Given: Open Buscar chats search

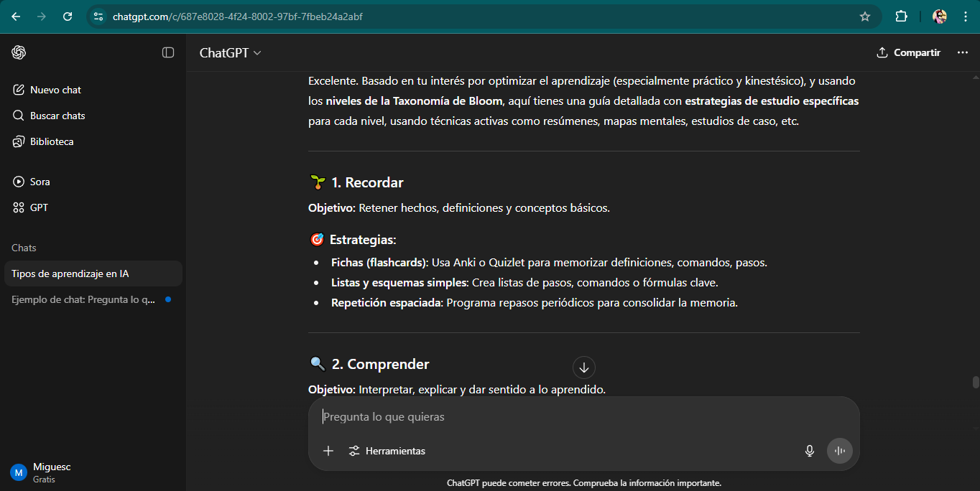Looking at the screenshot, I should point(93,116).
